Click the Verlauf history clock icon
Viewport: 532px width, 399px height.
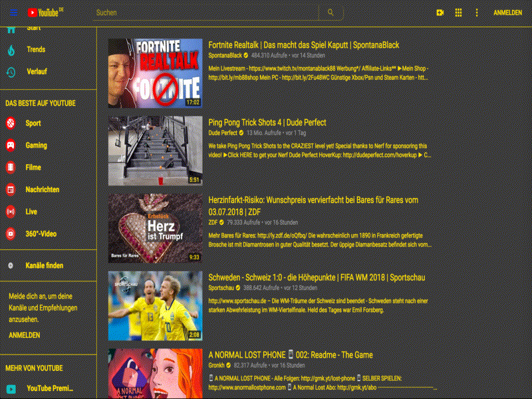(x=11, y=72)
